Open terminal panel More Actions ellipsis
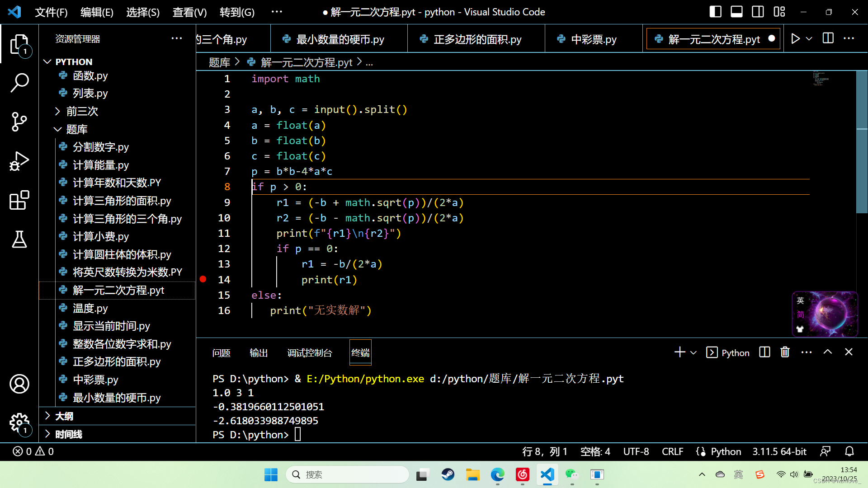The image size is (868, 488). pyautogui.click(x=807, y=352)
